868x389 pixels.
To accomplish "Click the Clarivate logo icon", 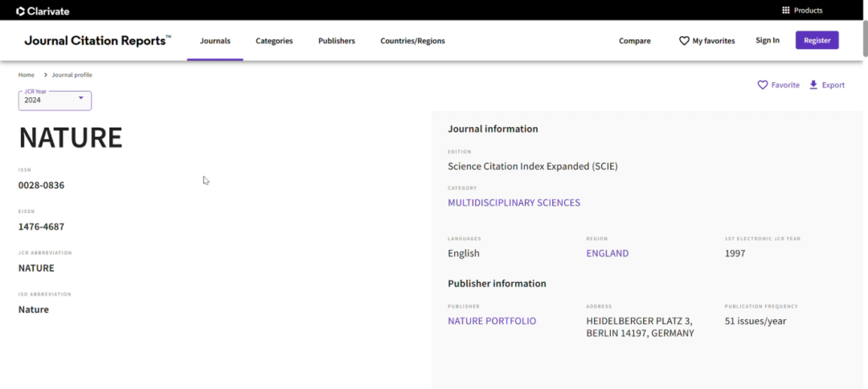I will (x=20, y=10).
